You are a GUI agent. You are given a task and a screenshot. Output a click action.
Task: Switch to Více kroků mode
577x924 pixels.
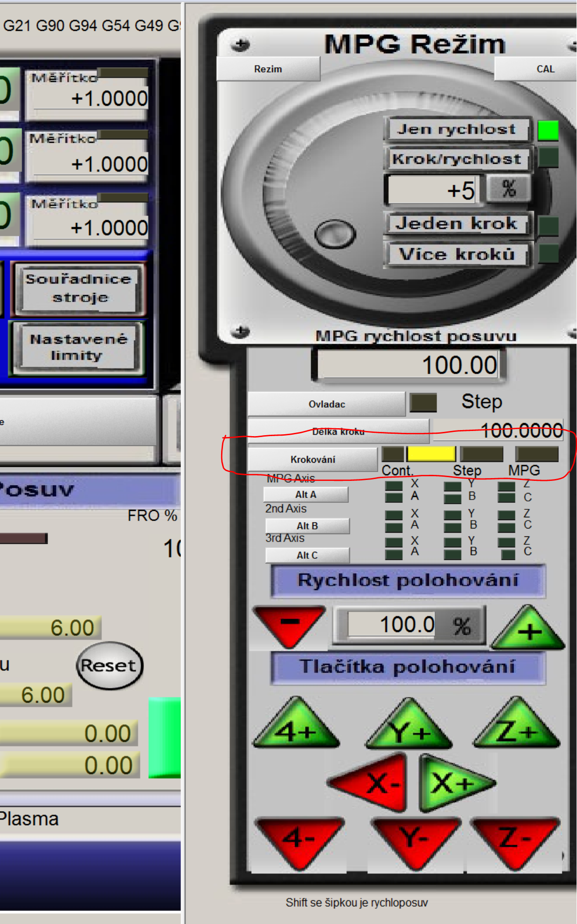pos(457,255)
